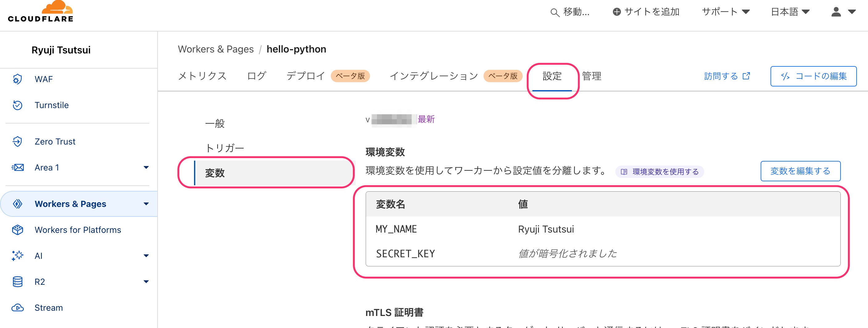This screenshot has width=868, height=328.
Task: Click the Cloudflare logo
Action: point(40,12)
